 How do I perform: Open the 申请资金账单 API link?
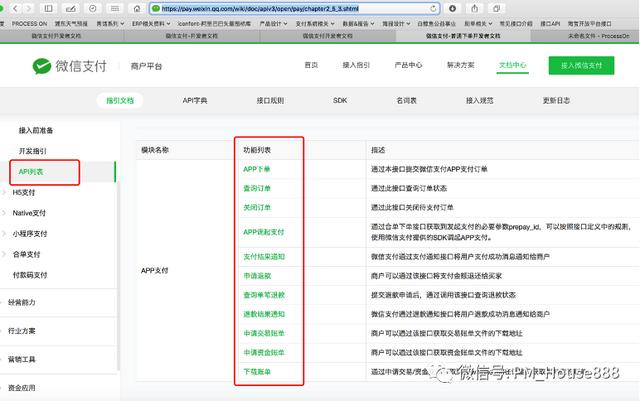[x=264, y=352]
